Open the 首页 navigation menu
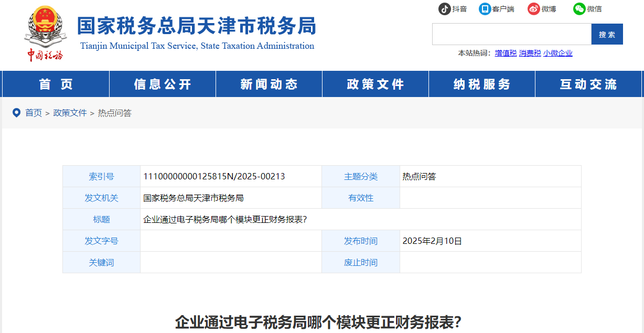Screen dimensions: 644x333 [x=56, y=83]
